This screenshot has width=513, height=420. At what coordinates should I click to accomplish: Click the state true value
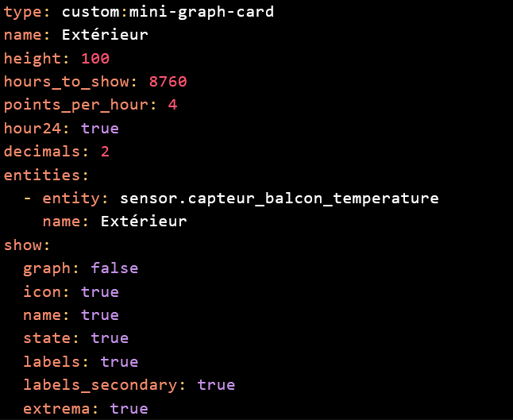(x=110, y=338)
